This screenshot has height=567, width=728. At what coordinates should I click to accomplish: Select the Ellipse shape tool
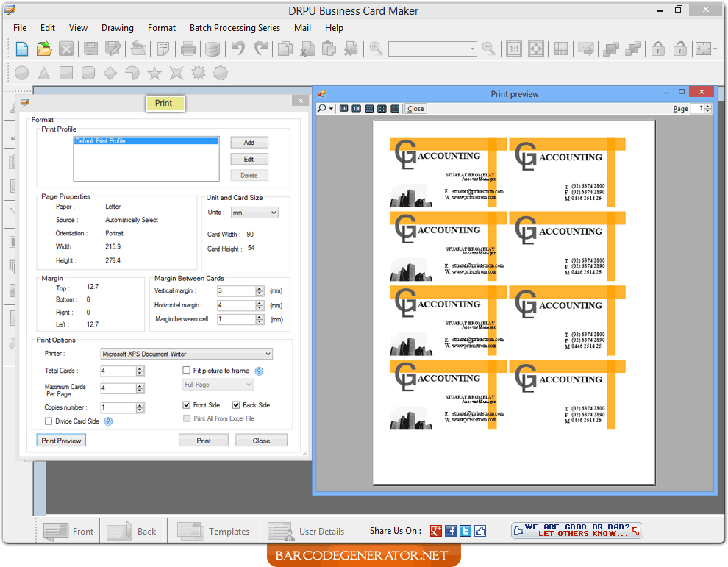point(22,73)
